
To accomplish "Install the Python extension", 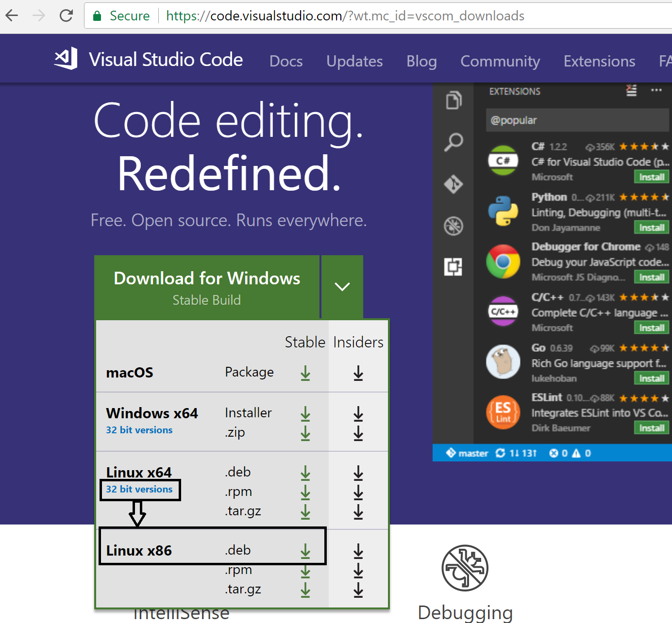I will tap(652, 228).
